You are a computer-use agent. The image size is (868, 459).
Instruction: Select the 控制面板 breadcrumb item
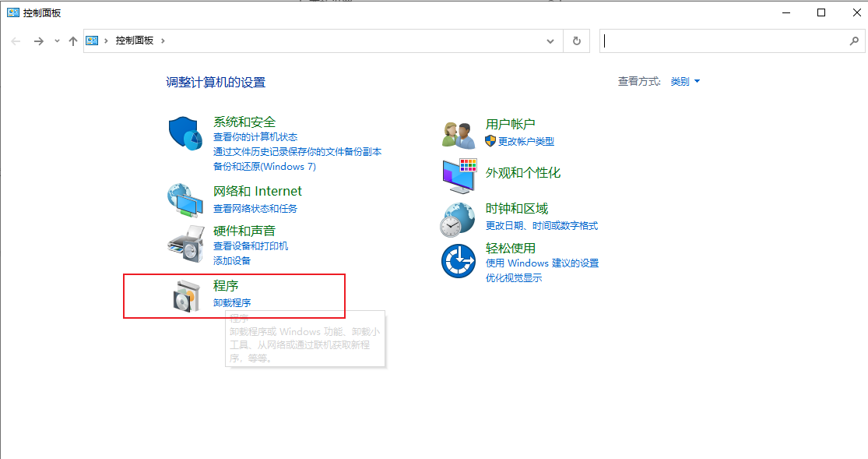[135, 41]
